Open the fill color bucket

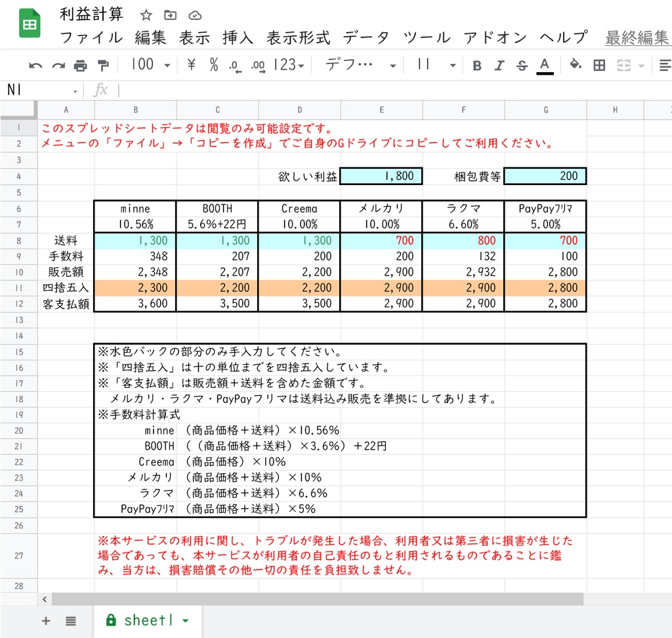pyautogui.click(x=575, y=65)
